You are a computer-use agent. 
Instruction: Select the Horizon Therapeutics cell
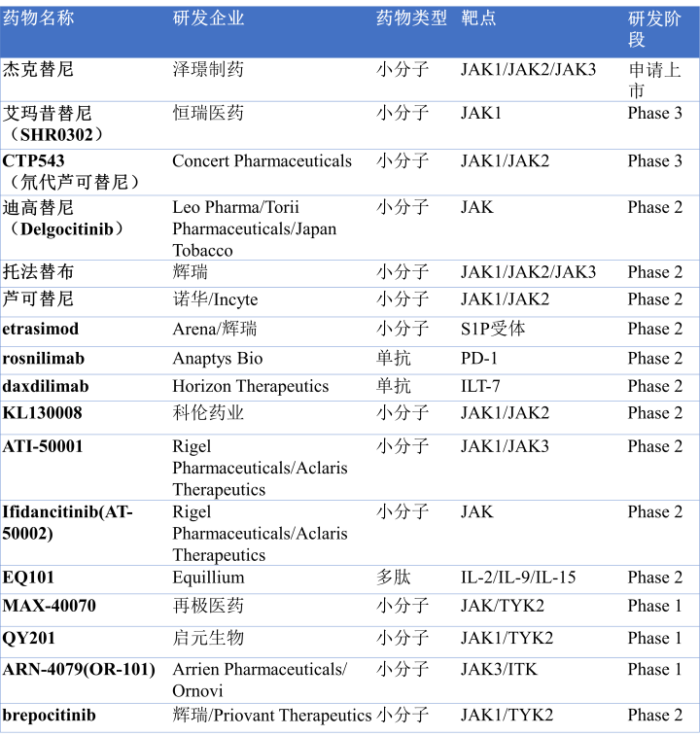click(251, 386)
